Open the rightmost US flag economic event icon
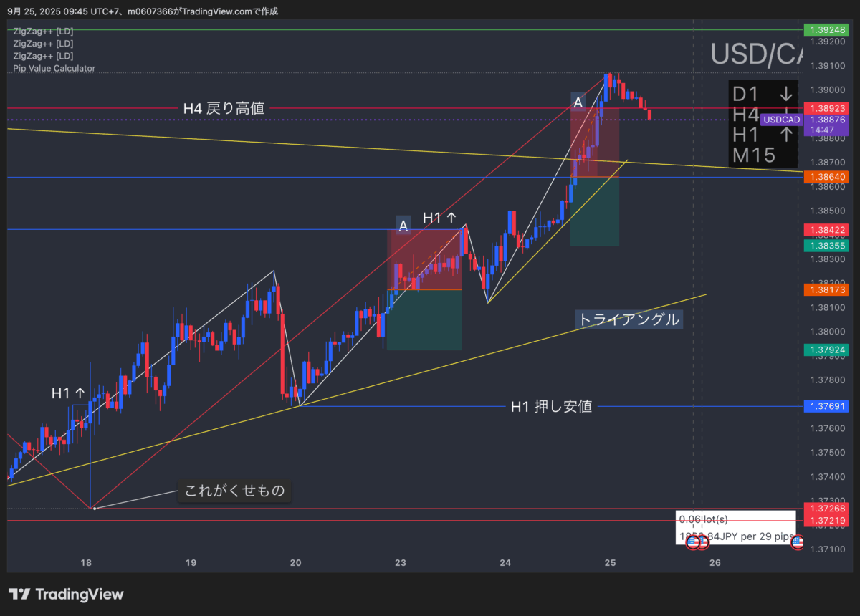This screenshot has height=616, width=860. tap(797, 542)
